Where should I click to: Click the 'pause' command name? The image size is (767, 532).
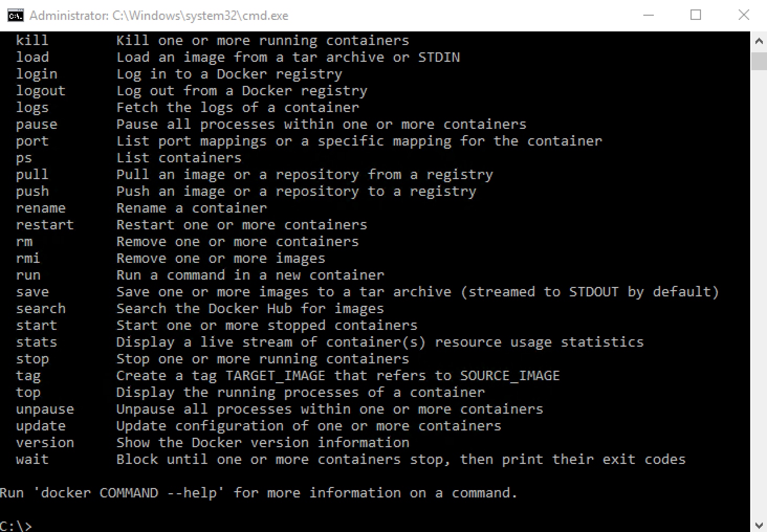tap(37, 124)
